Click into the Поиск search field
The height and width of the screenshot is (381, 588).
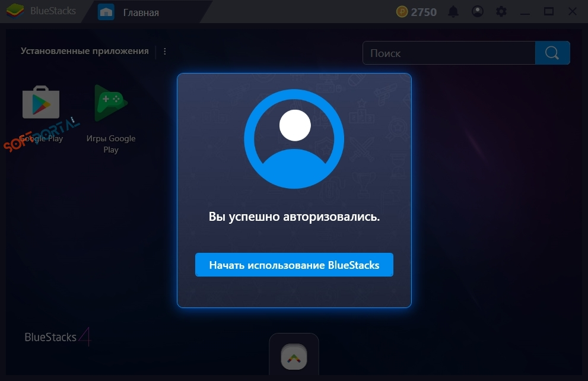pos(449,53)
